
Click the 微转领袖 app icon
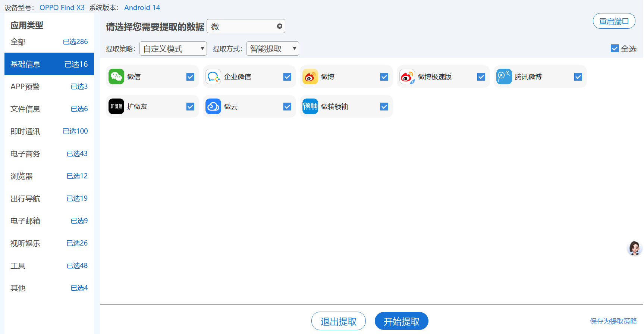click(310, 106)
